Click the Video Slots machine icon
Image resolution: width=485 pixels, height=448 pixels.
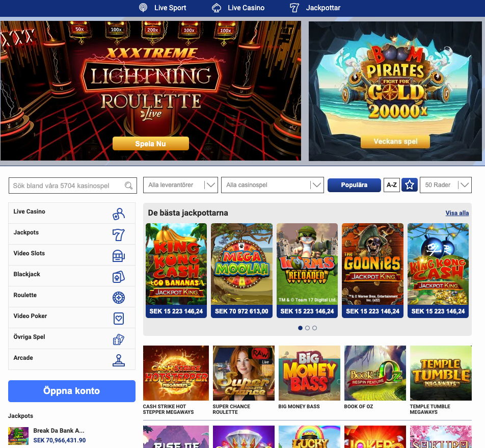coord(119,256)
